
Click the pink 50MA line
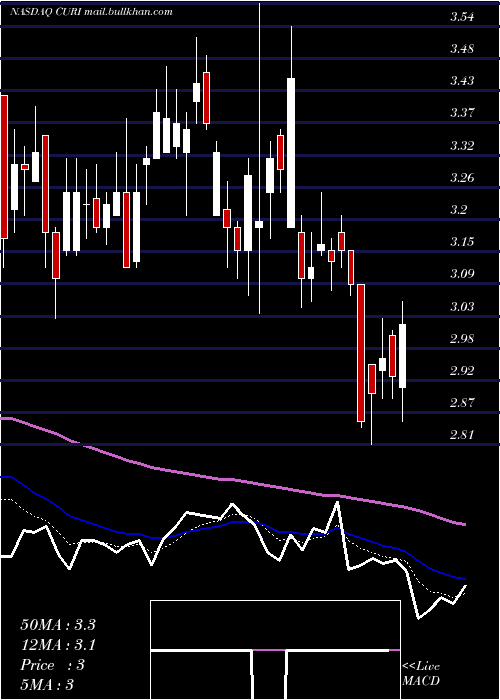coord(232,480)
